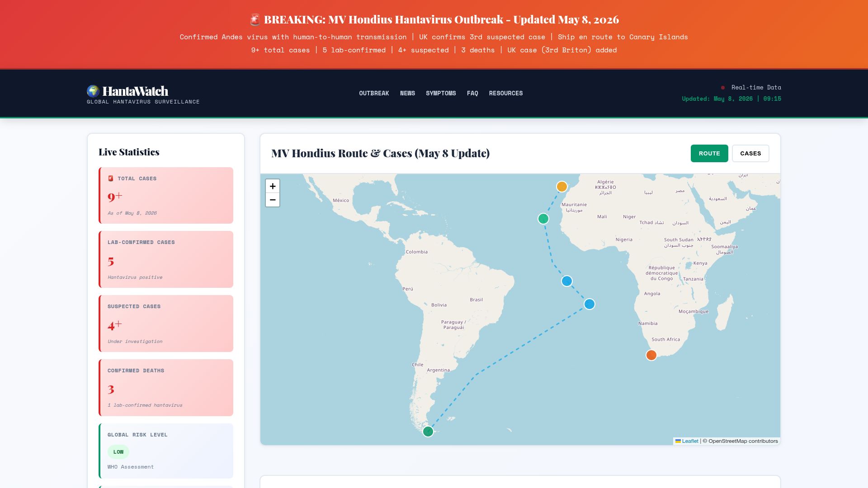
Task: Open the FAQ nav link
Action: click(x=472, y=93)
